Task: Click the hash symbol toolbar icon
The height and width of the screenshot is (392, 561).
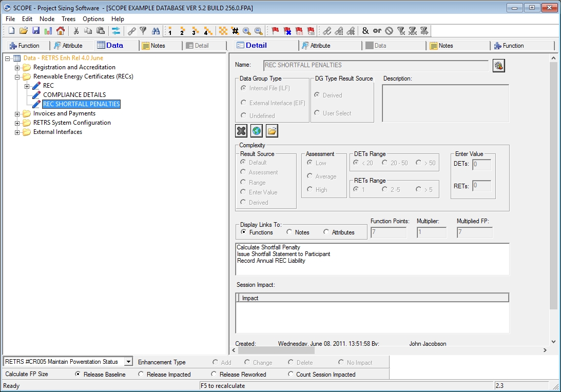Action: tap(235, 31)
